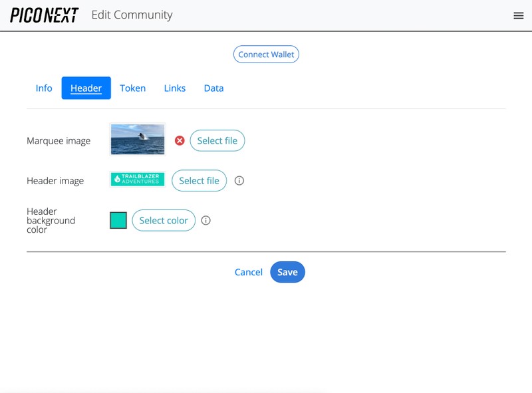Switch to the Info tab
This screenshot has height=393, width=532.
coord(44,88)
